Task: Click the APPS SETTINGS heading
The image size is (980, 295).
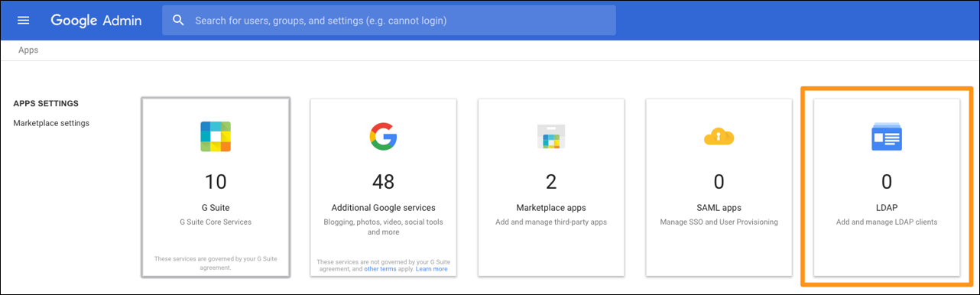Action: coord(46,103)
